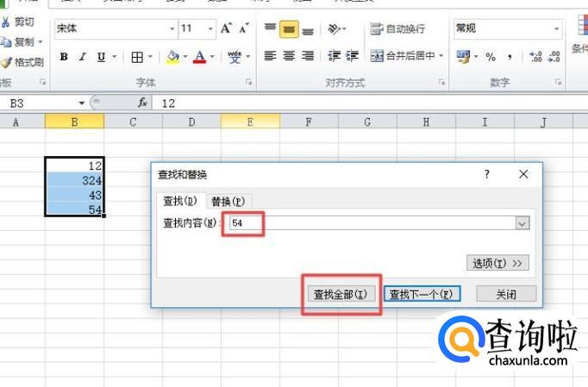Click the 查找下一个 (Find Next) button

pyautogui.click(x=422, y=294)
